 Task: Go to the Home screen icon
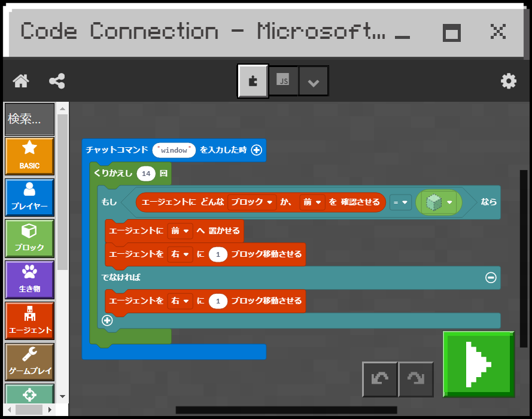click(21, 81)
